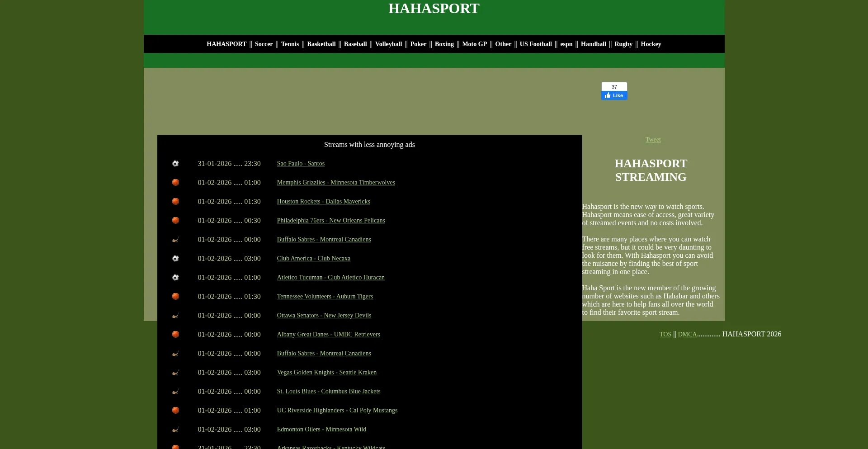Watch Philadelphia 76ers - New Orleans Pelicans
This screenshot has width=868, height=449.
pyautogui.click(x=331, y=221)
